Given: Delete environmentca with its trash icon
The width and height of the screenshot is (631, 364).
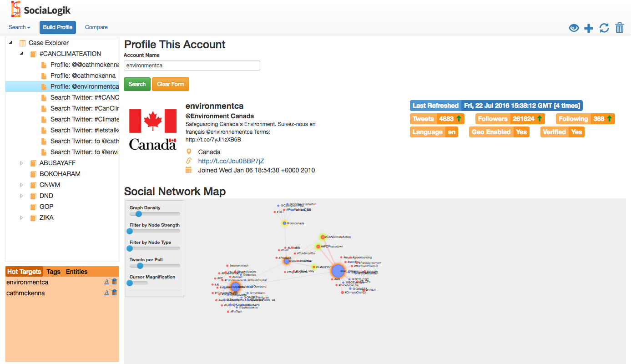Looking at the screenshot, I should (114, 282).
